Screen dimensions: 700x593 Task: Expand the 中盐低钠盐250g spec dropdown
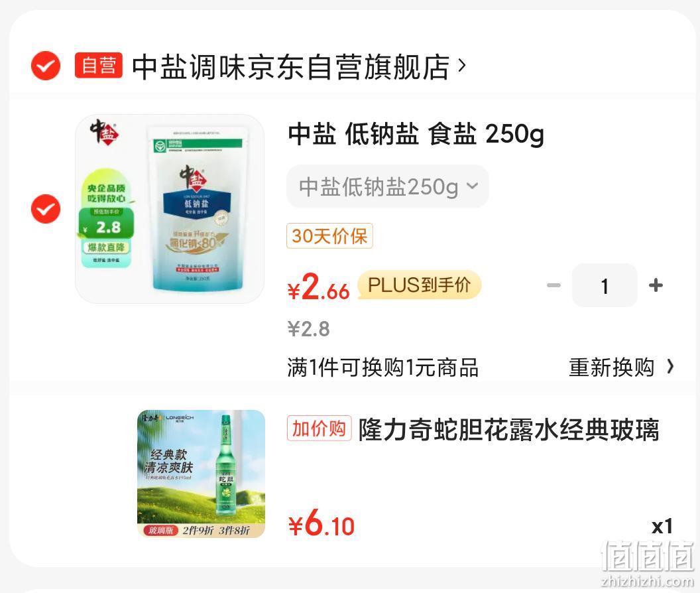pos(388,186)
